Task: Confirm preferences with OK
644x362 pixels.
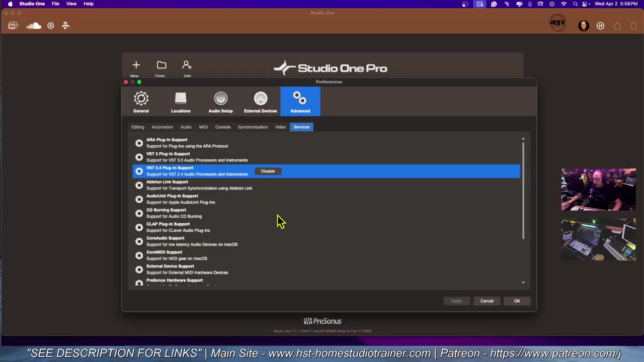Action: tap(517, 301)
